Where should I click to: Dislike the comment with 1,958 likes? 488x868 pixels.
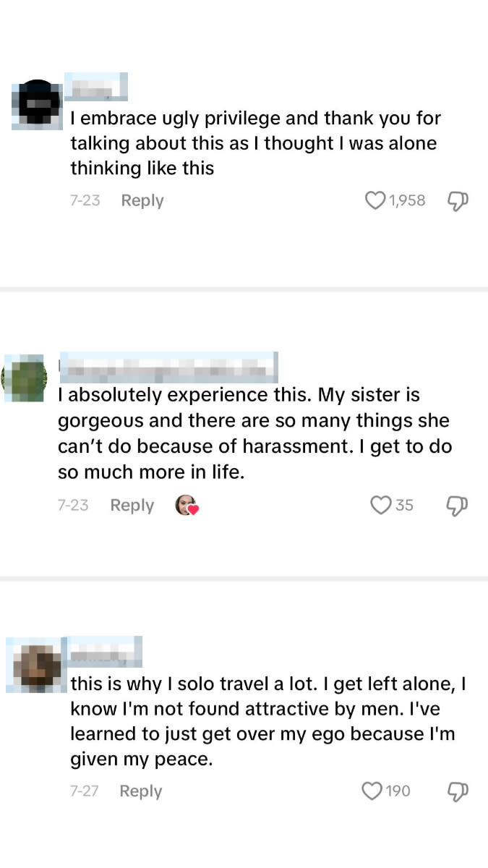[456, 200]
